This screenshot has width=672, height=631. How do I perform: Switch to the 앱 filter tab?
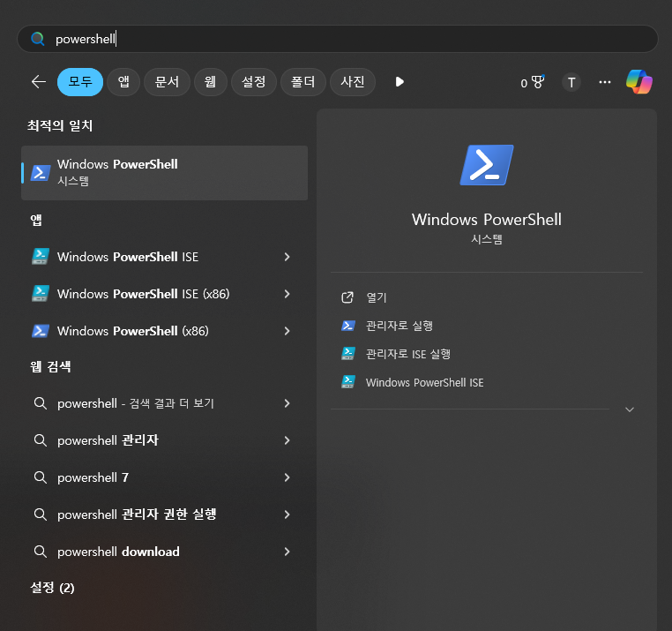click(x=123, y=81)
